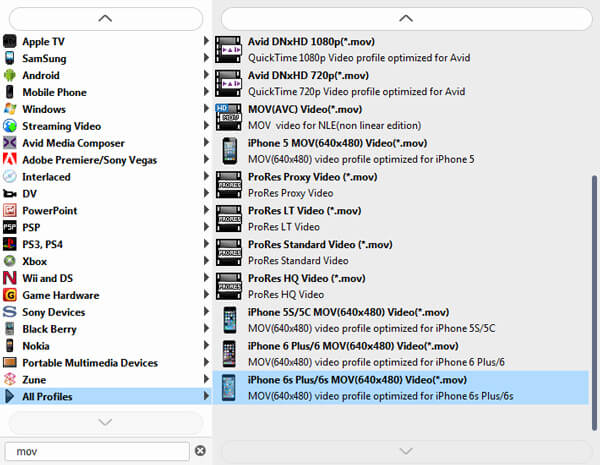Click the MOV(AVC) Video HD icon

coord(228,117)
